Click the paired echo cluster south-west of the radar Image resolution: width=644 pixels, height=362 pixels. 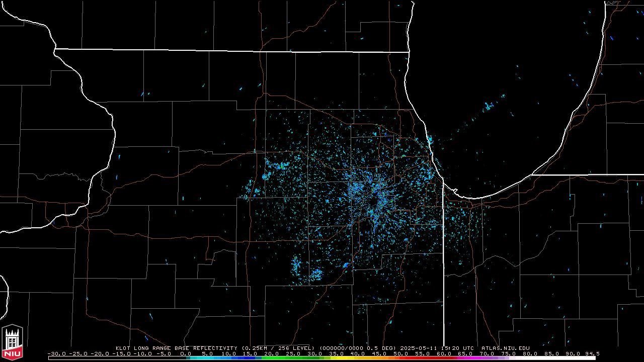306,269
